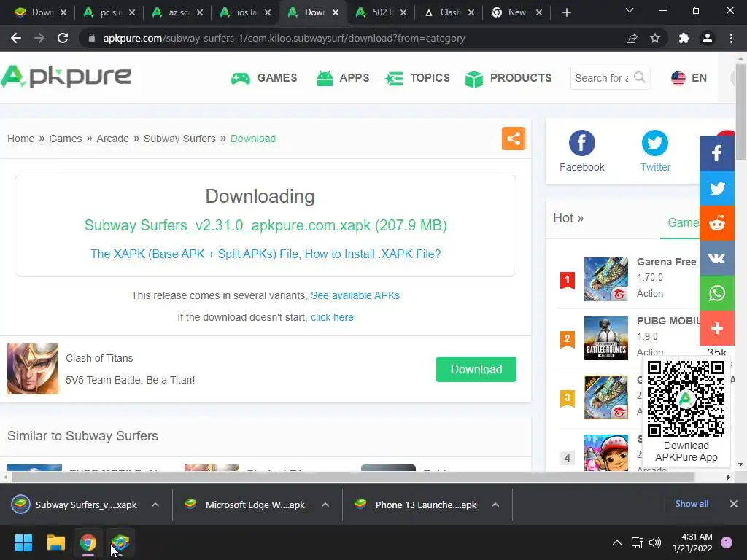Show hidden system tray icons
The height and width of the screenshot is (560, 747).
[617, 542]
